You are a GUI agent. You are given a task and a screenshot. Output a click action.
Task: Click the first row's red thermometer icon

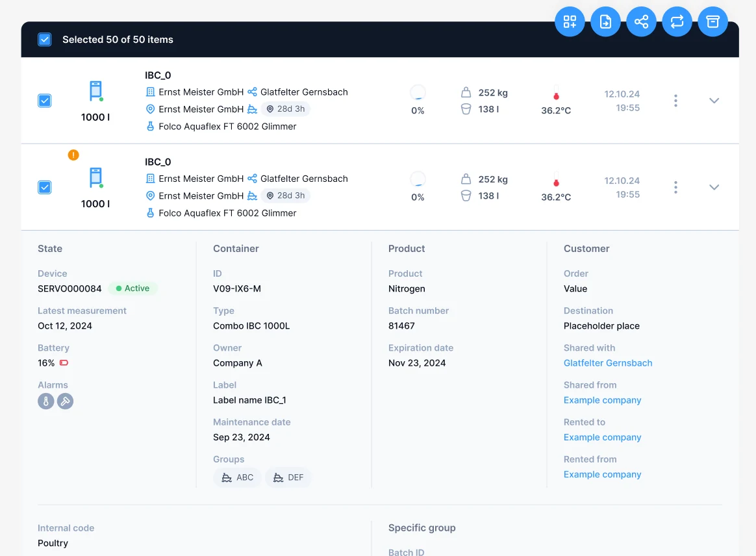click(556, 94)
